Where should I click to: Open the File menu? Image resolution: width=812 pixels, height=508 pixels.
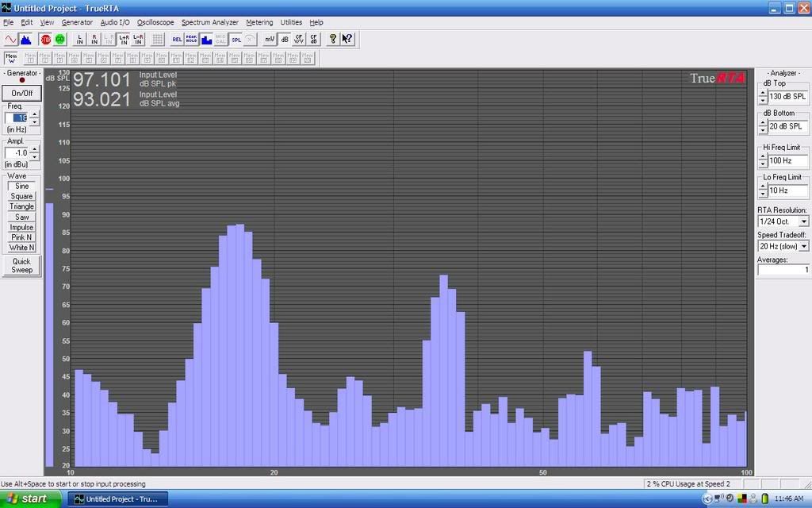pyautogui.click(x=8, y=22)
